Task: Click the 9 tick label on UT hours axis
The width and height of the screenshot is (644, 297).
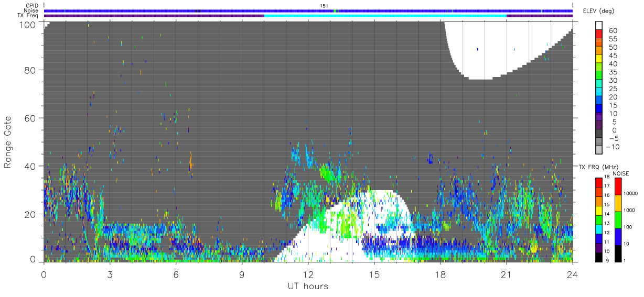Action: pos(242,274)
